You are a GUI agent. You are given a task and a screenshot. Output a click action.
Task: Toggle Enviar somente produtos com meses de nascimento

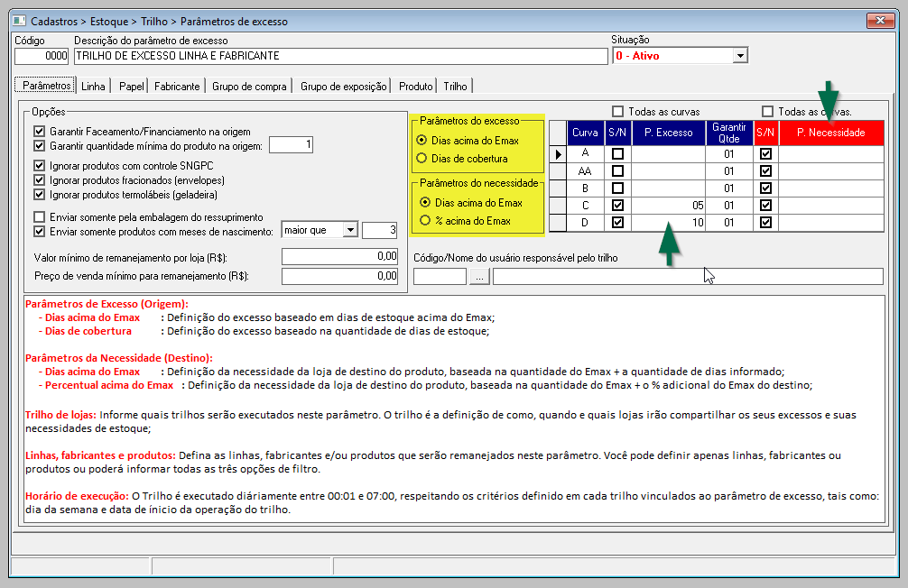[x=40, y=232]
